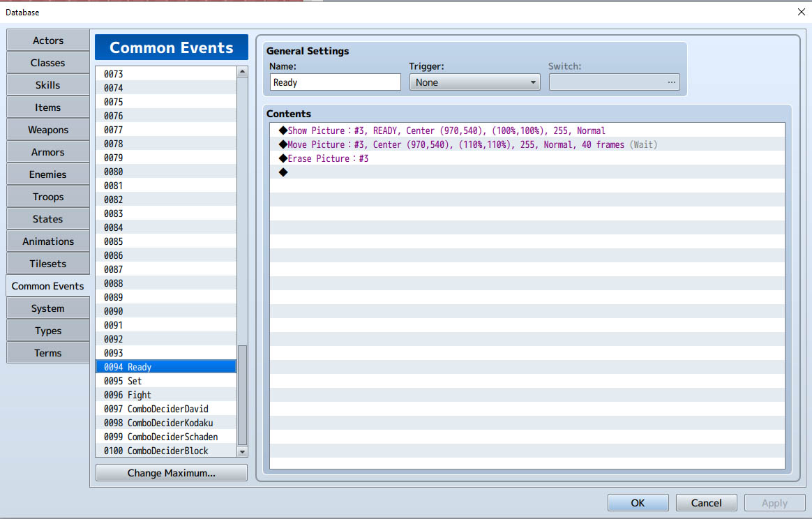The height and width of the screenshot is (519, 812).
Task: Select the Tilesets tab
Action: [x=47, y=264]
